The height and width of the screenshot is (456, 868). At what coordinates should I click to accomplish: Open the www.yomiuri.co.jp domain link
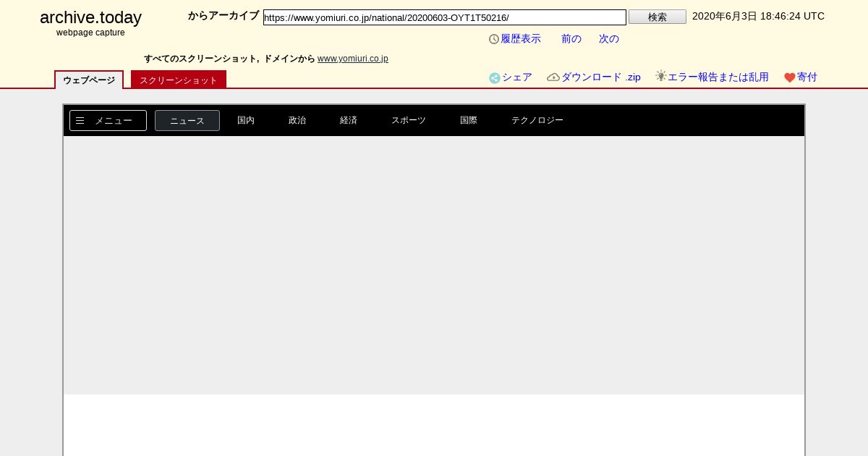[x=353, y=59]
